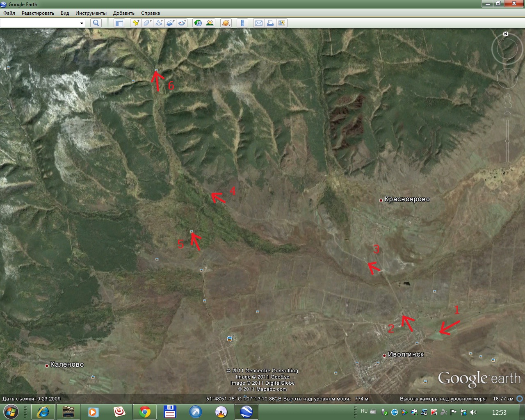This screenshot has width=525, height=420.
Task: Click the photo marker under arrow 6
Action: click(156, 71)
